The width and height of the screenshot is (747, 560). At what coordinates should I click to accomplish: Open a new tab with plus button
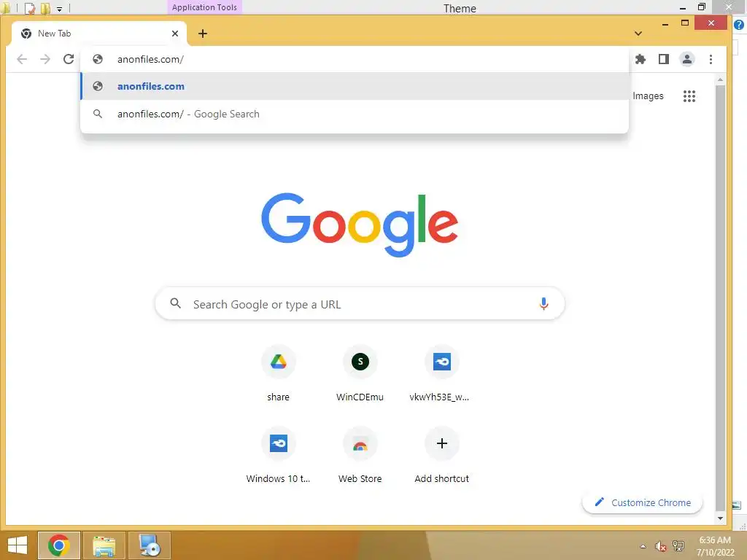coord(203,34)
